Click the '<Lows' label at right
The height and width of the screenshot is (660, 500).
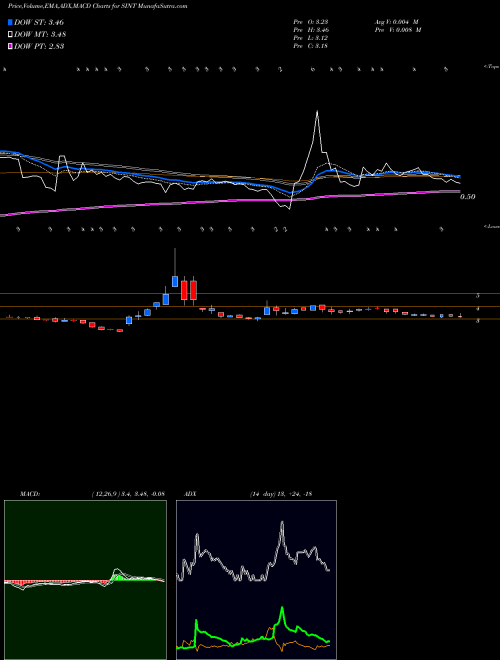(x=492, y=226)
